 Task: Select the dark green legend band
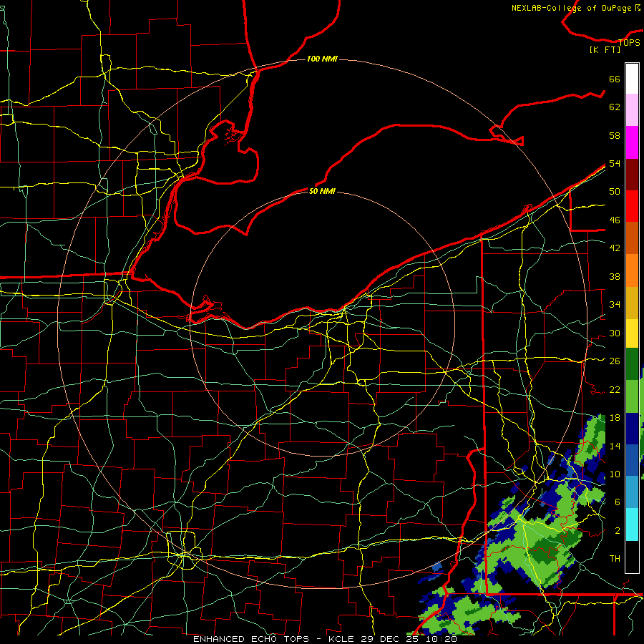tap(632, 364)
